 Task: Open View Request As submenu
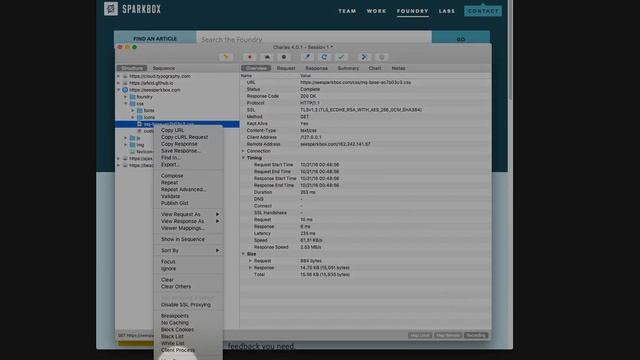pos(189,214)
